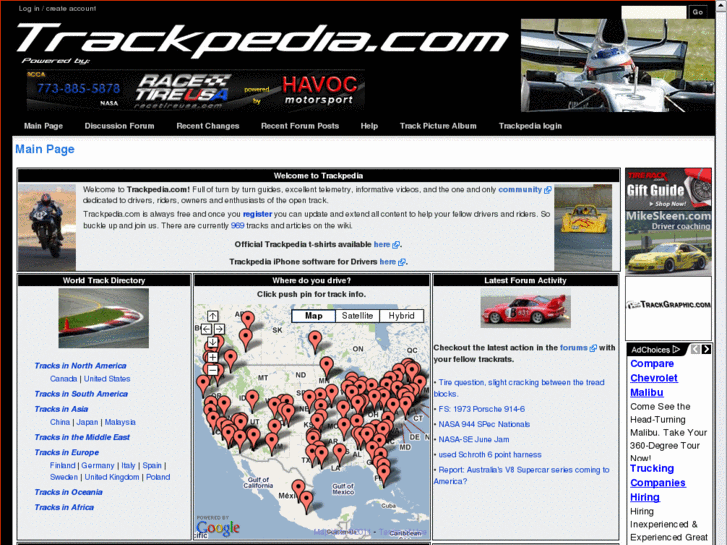The image size is (727, 545).
Task: Zoom in the map with plus button
Action: 212,357
